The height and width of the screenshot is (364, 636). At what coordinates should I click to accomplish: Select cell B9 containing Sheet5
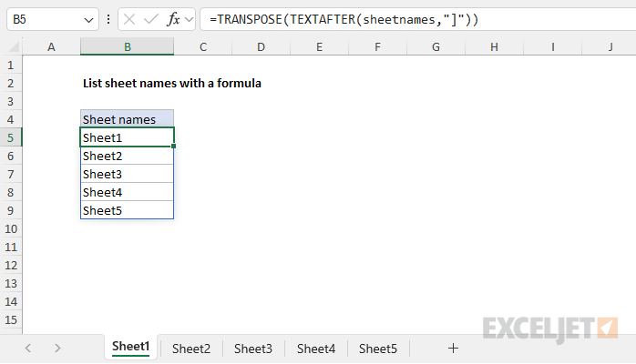127,210
